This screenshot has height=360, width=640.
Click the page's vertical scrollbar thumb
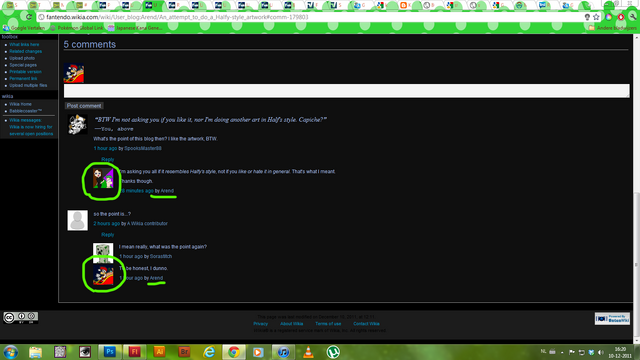pyautogui.click(x=636, y=265)
